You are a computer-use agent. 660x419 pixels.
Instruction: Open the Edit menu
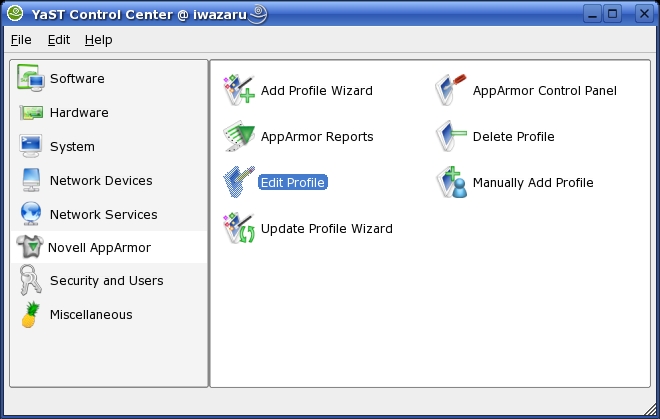[x=58, y=40]
